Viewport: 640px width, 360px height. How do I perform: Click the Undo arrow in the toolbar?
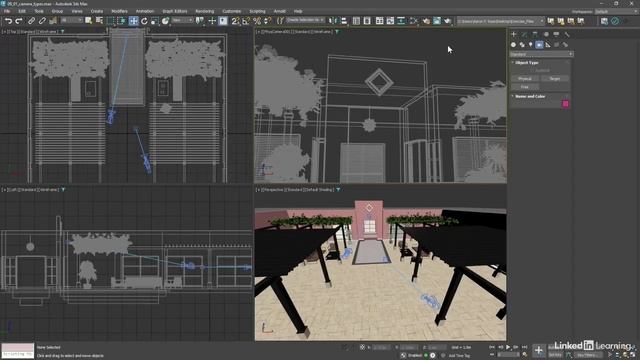(x=8, y=21)
